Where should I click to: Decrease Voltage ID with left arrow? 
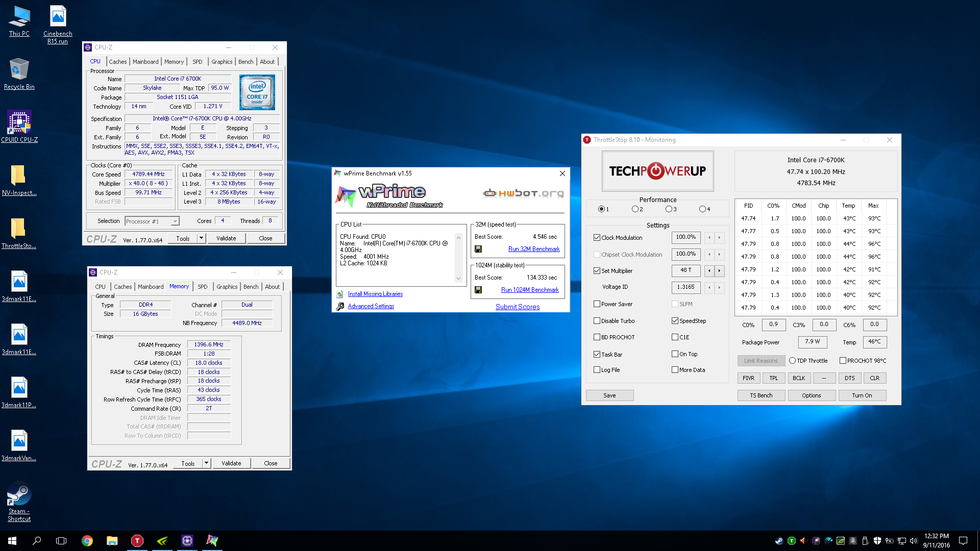(x=709, y=287)
